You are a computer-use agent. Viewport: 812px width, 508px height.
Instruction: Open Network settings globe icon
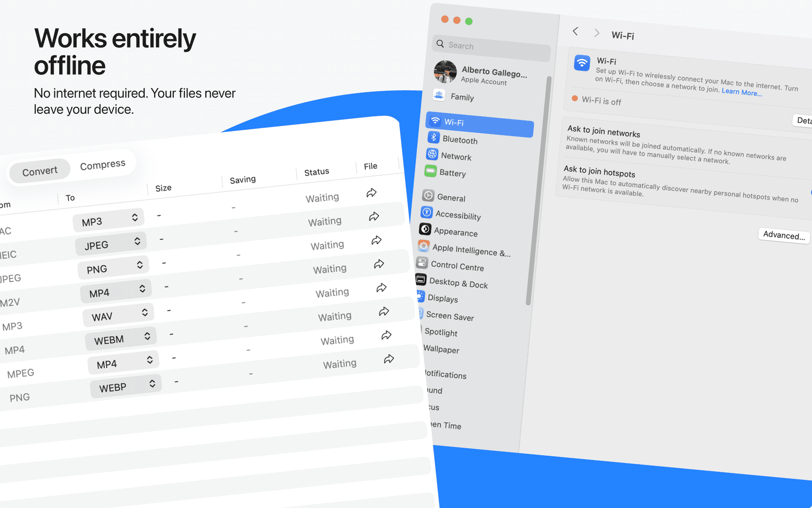click(432, 154)
